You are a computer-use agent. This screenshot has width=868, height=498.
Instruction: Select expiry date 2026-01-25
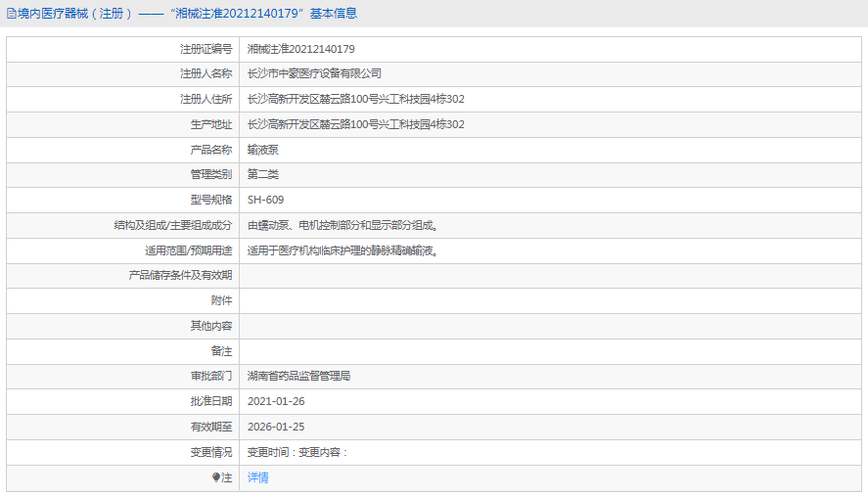276,427
